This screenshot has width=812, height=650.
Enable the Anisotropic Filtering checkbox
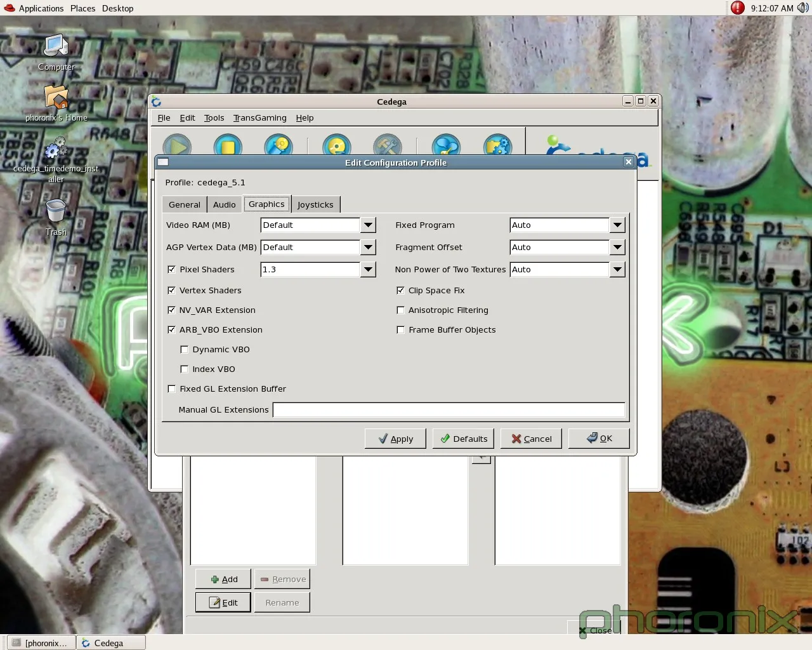pyautogui.click(x=400, y=310)
